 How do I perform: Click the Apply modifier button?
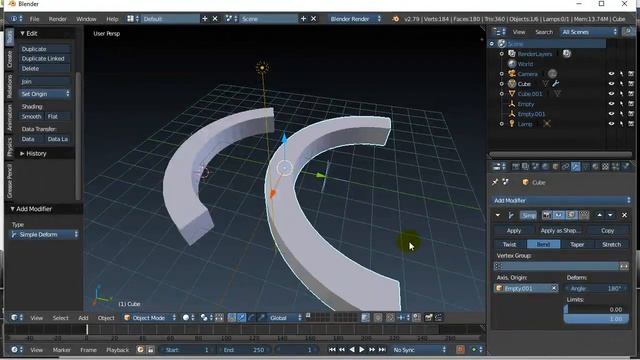click(514, 231)
